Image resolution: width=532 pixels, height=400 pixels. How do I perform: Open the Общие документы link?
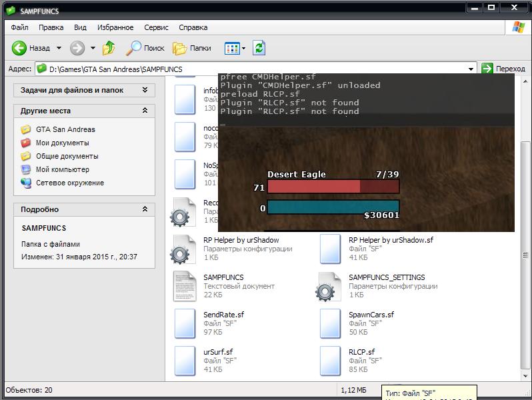67,156
